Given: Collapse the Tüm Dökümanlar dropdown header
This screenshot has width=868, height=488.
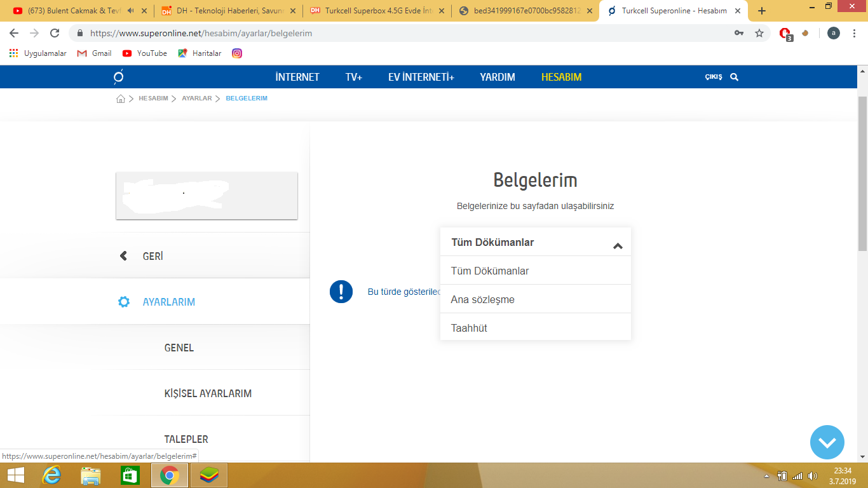Looking at the screenshot, I should tap(536, 242).
